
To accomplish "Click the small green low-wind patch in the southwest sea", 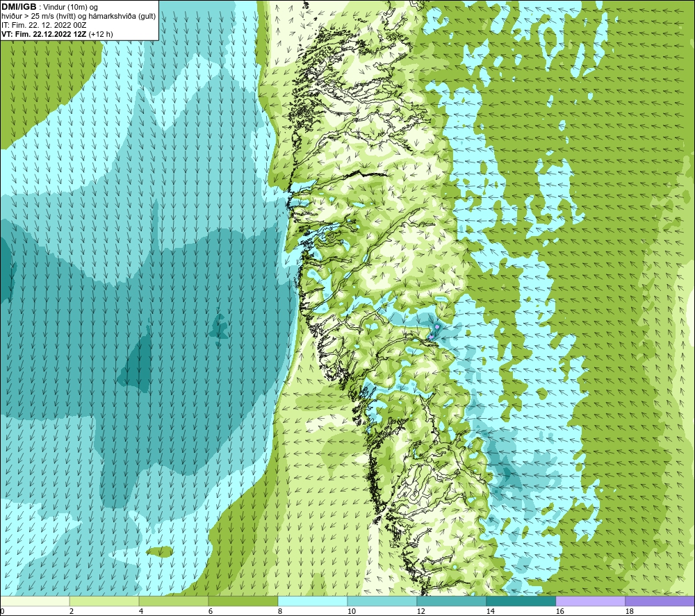I will pos(160,552).
